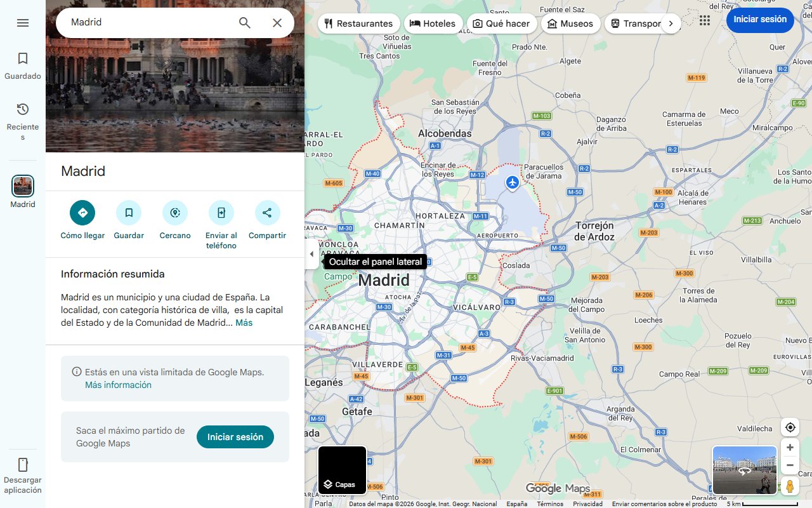Select the Cómo llegar directions icon
812x508 pixels.
point(82,213)
